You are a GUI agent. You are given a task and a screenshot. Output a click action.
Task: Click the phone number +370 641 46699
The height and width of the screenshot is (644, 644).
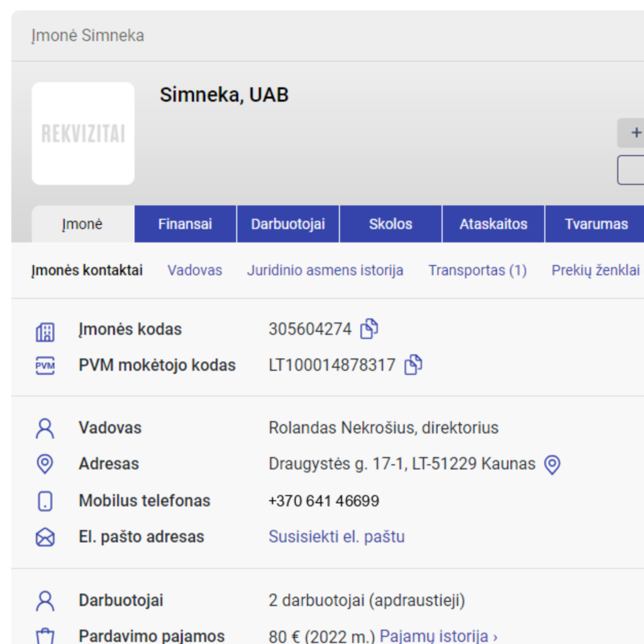tap(324, 501)
